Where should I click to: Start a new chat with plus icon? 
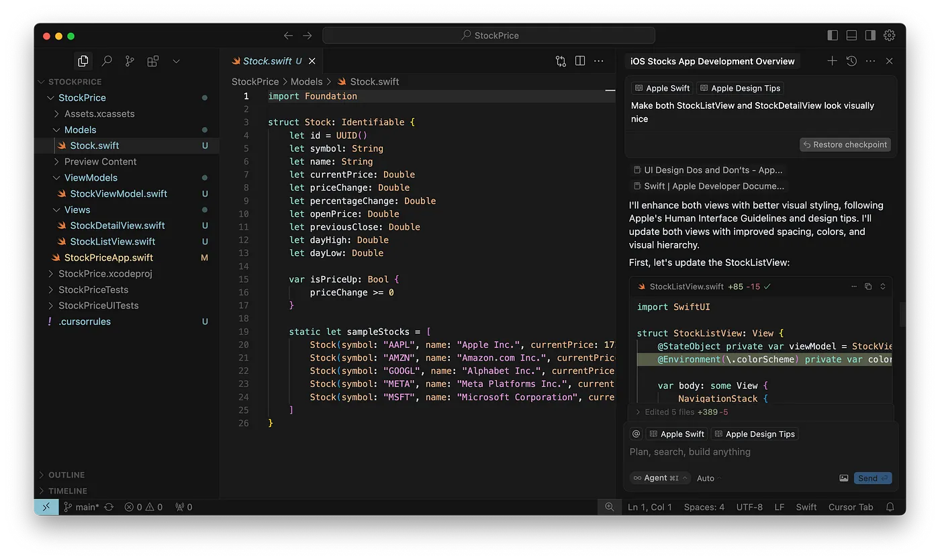[832, 61]
